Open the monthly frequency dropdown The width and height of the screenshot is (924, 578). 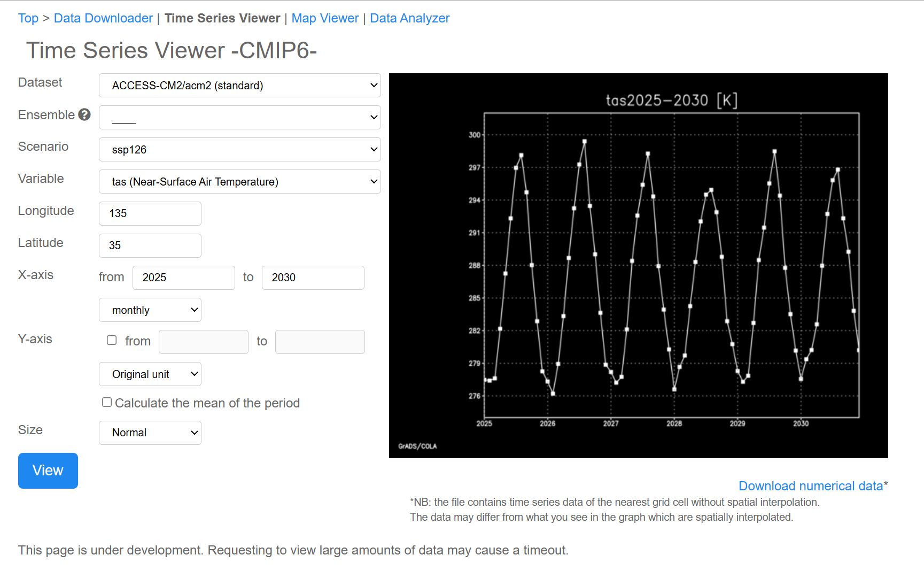point(150,310)
